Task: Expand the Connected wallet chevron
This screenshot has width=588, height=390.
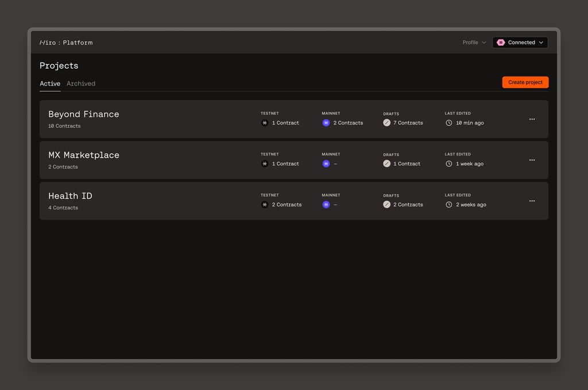Action: (x=540, y=42)
